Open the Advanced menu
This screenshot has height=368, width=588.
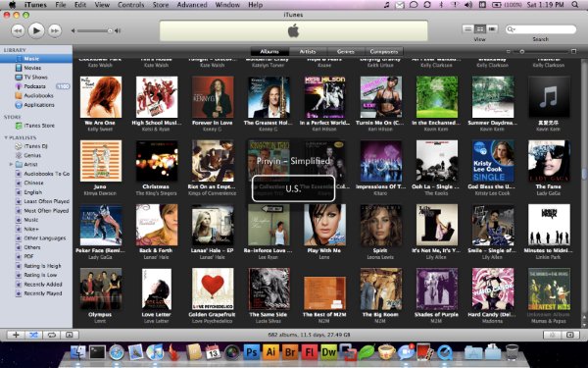point(192,5)
